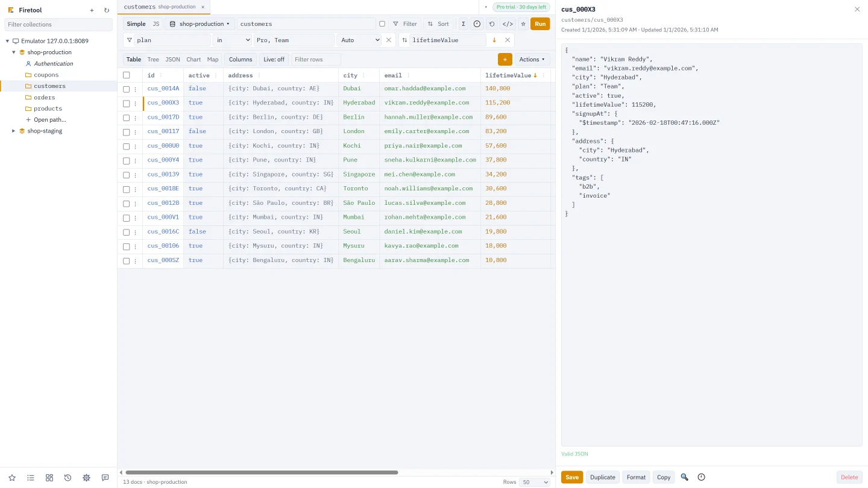Open the Auto value type dropdown
The image size is (868, 488).
[x=360, y=40]
